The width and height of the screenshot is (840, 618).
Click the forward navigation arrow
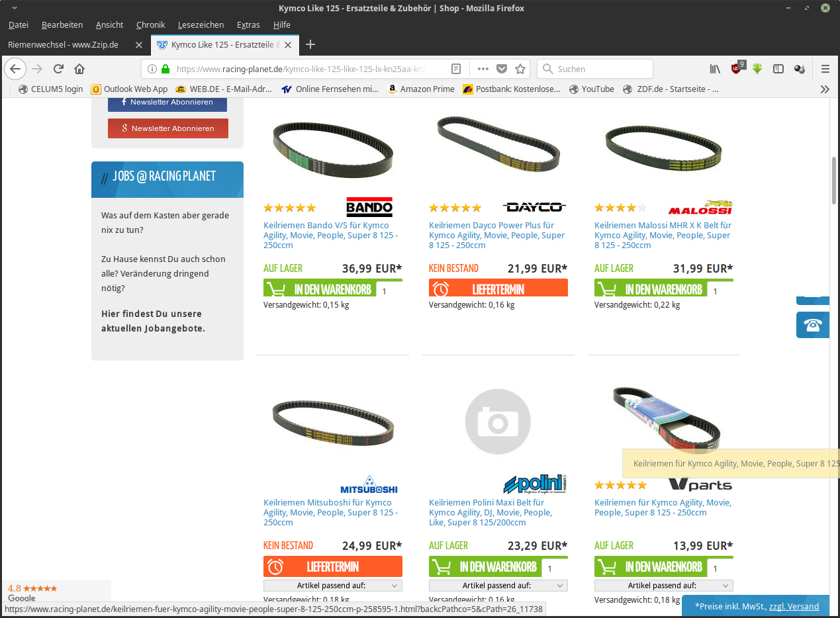click(x=37, y=69)
